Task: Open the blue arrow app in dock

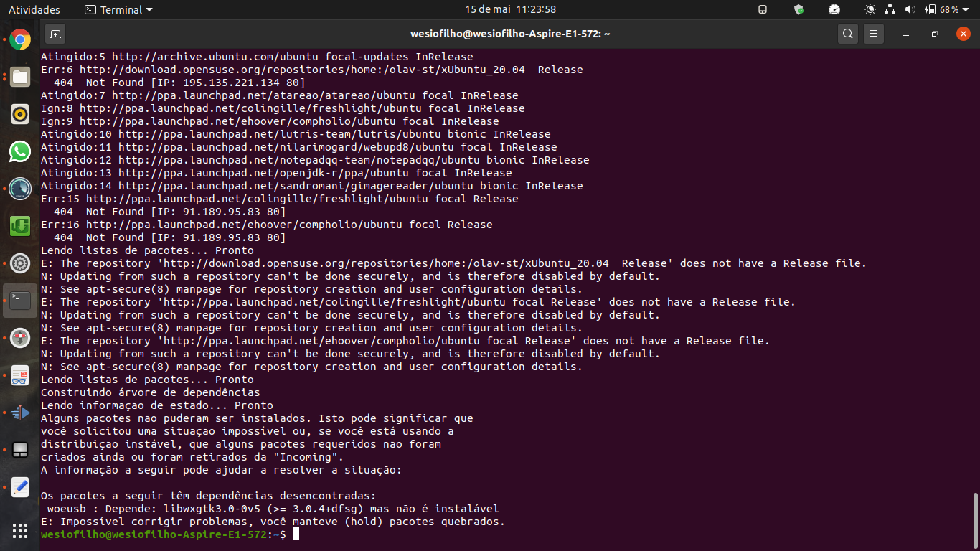Action: tap(20, 413)
